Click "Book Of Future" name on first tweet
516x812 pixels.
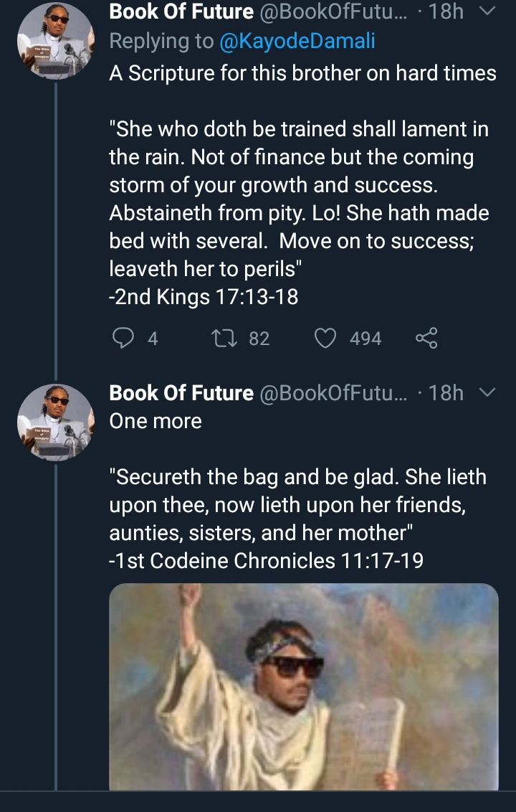coord(181,12)
